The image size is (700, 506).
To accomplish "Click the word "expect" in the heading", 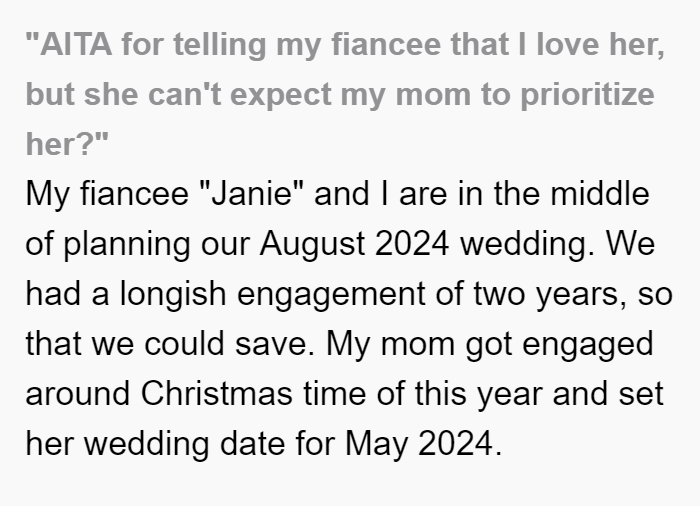I will (x=280, y=96).
